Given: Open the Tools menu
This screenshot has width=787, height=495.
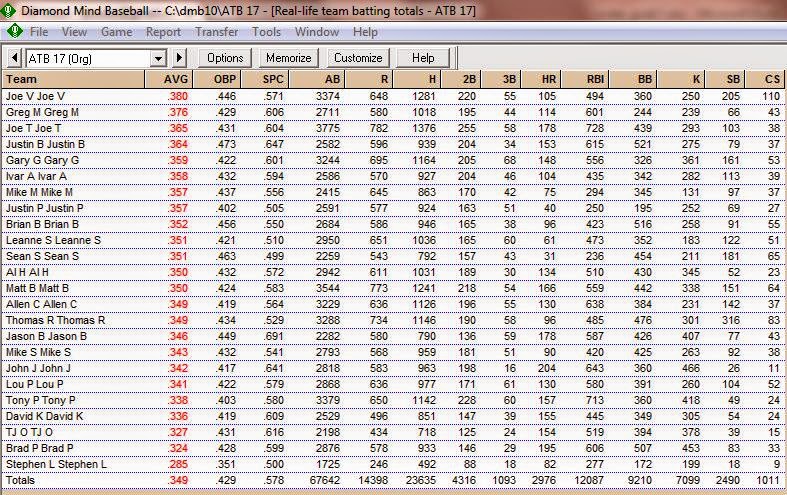Looking at the screenshot, I should (266, 32).
